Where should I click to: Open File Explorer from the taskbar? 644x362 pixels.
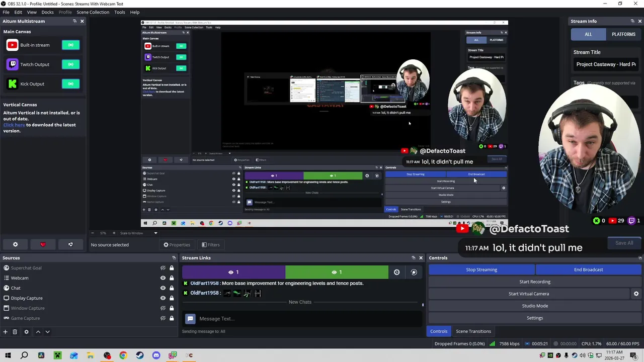[91, 355]
